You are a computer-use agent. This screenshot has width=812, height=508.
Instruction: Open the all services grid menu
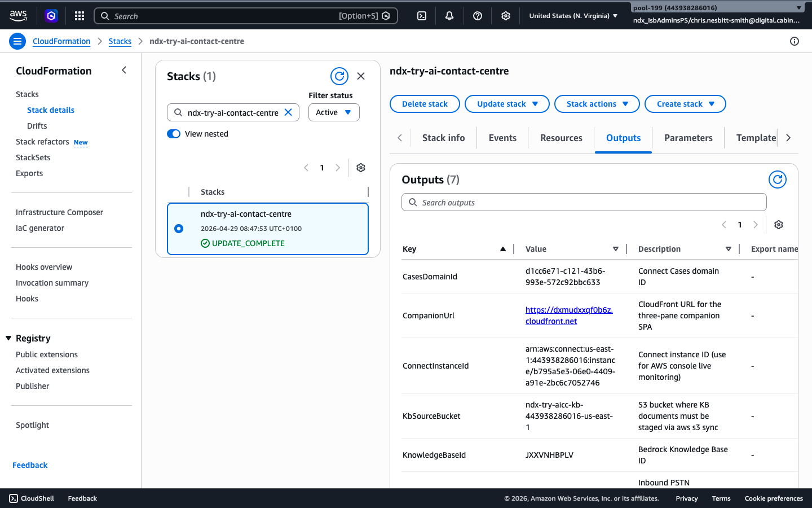click(80, 16)
